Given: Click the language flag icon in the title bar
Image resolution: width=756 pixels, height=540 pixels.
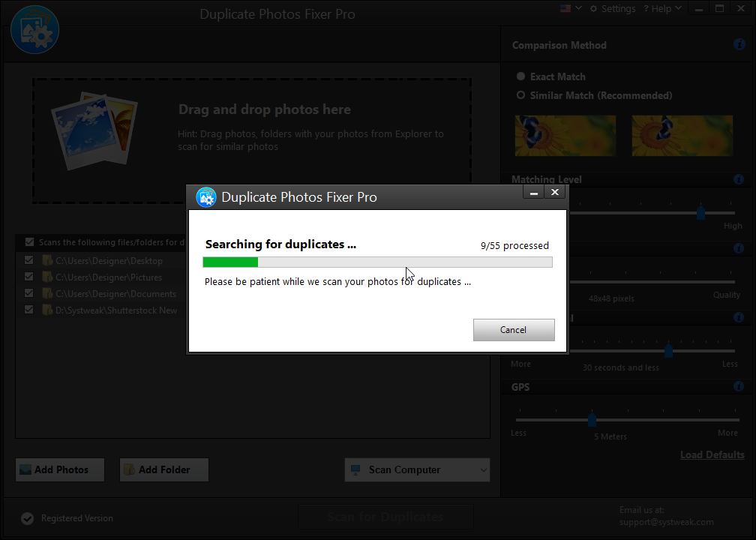Looking at the screenshot, I should point(564,8).
